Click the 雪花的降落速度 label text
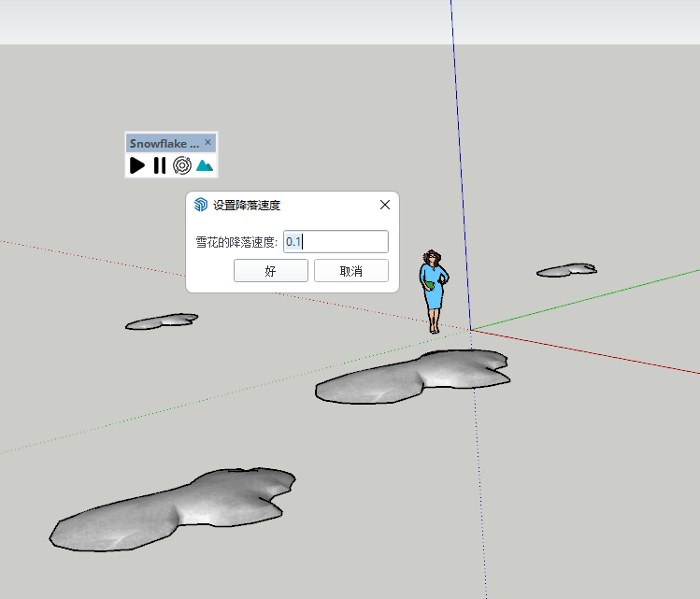Viewport: 700px width, 599px height. pos(236,242)
